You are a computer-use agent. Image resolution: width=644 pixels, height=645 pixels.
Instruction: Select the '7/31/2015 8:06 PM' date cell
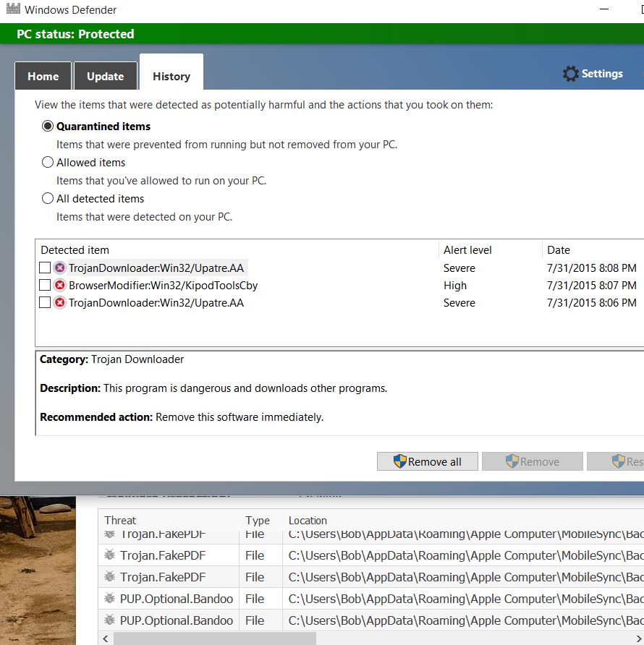click(591, 302)
